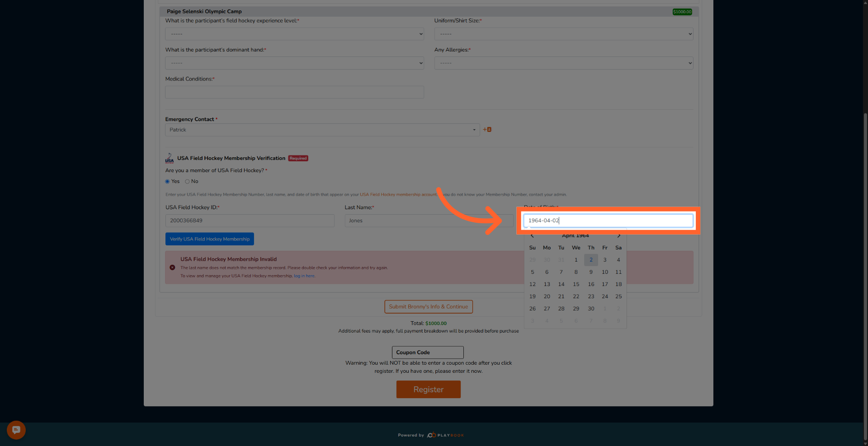Screen dimensions: 868x446
Task: Click the Coupon Code input field
Action: (x=428, y=352)
